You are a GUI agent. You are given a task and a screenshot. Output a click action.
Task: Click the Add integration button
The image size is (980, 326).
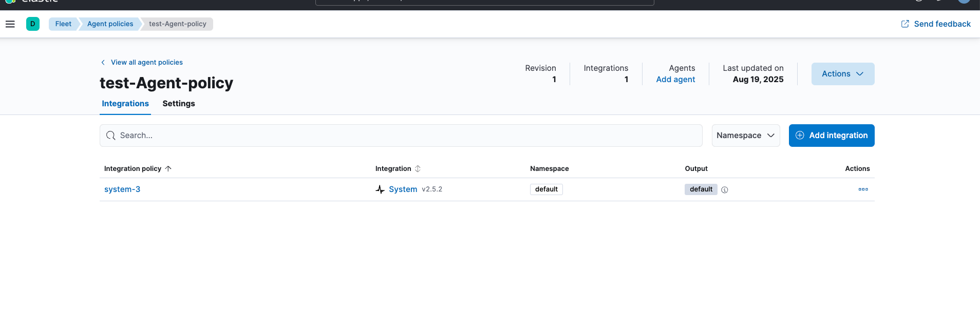832,136
